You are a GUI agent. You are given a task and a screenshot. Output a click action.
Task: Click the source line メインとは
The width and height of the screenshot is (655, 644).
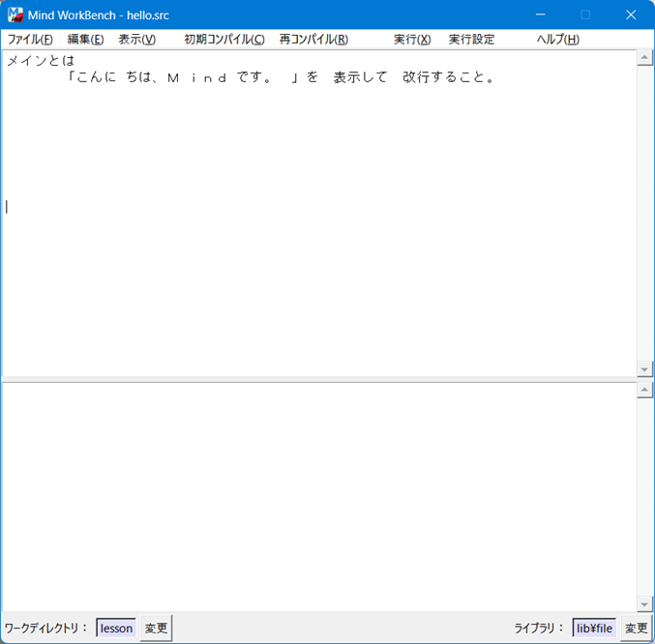41,61
